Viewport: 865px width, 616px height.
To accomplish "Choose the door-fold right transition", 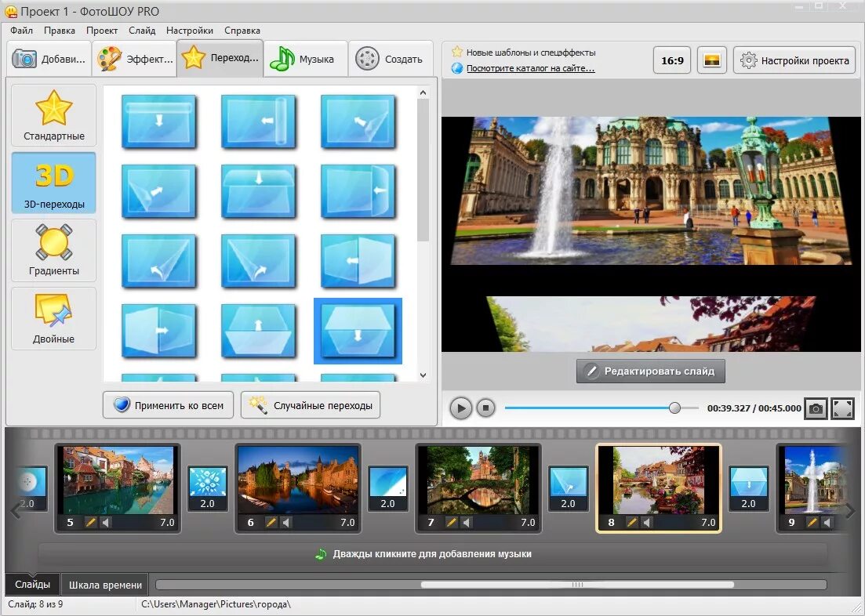I will pos(159,331).
